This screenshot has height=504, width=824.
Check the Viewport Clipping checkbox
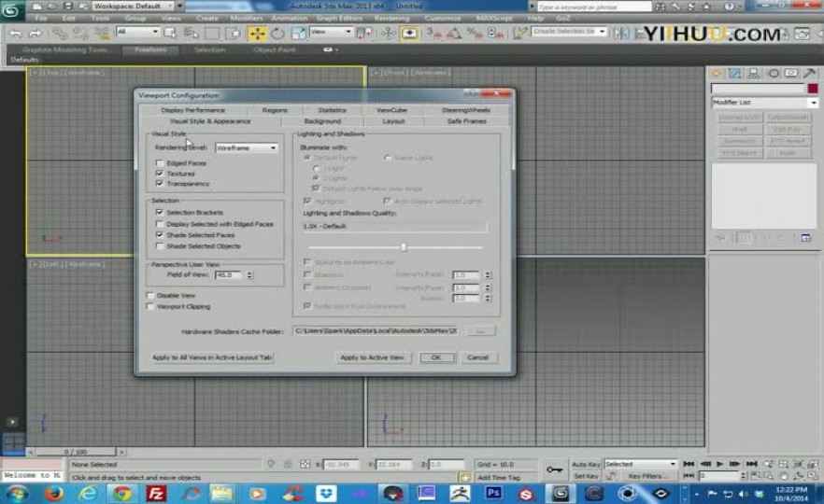tap(150, 306)
